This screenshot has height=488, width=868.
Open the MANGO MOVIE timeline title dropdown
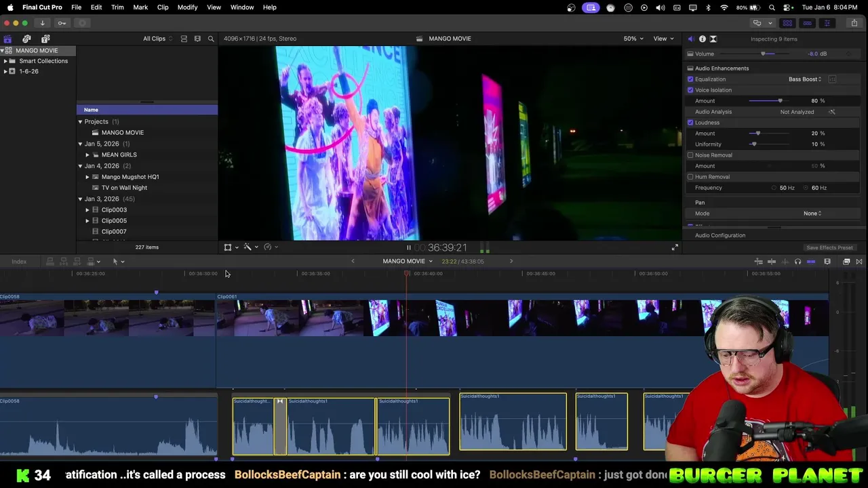pyautogui.click(x=408, y=262)
